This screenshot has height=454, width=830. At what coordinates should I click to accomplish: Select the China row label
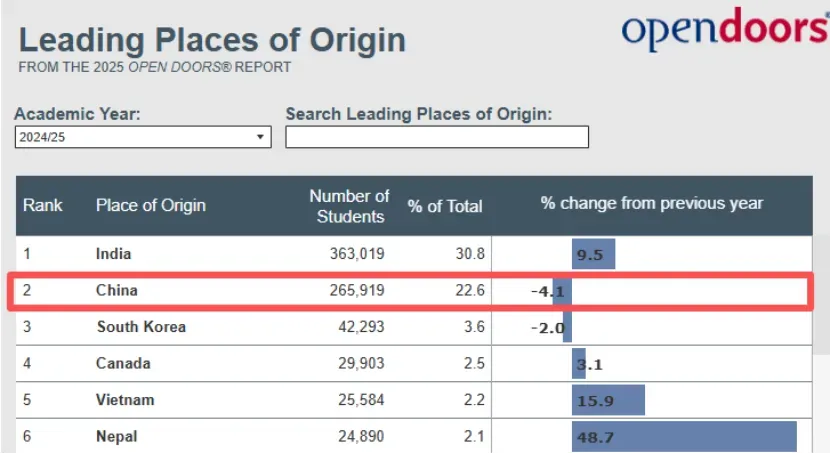point(116,291)
